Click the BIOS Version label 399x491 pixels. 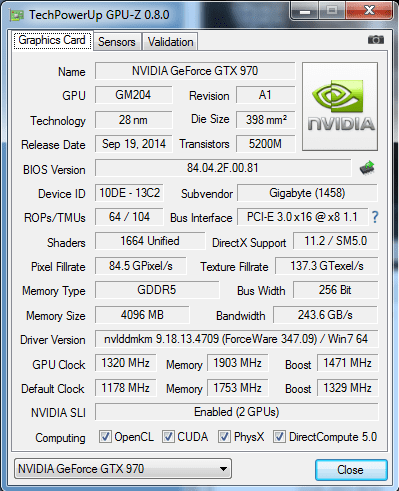point(54,170)
